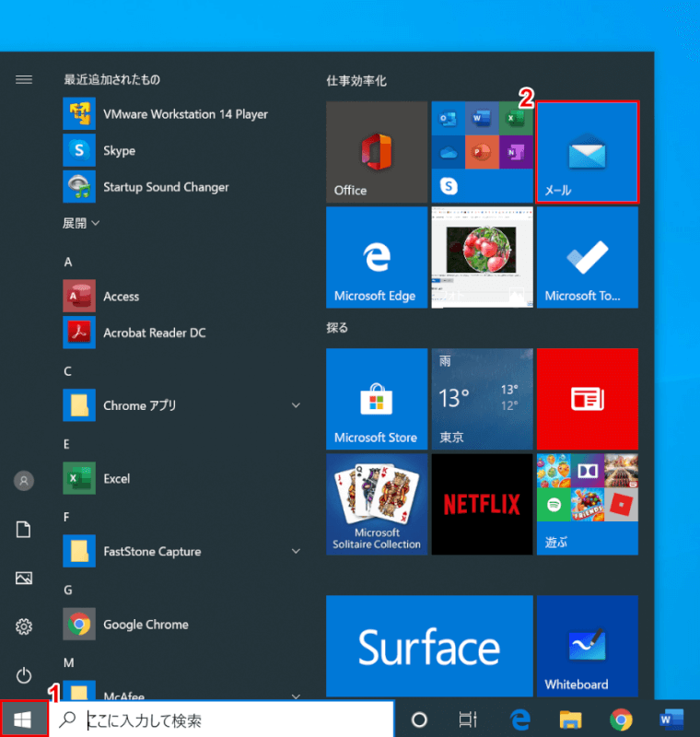The width and height of the screenshot is (700, 737).
Task: Open the メール tile
Action: pyautogui.click(x=588, y=152)
